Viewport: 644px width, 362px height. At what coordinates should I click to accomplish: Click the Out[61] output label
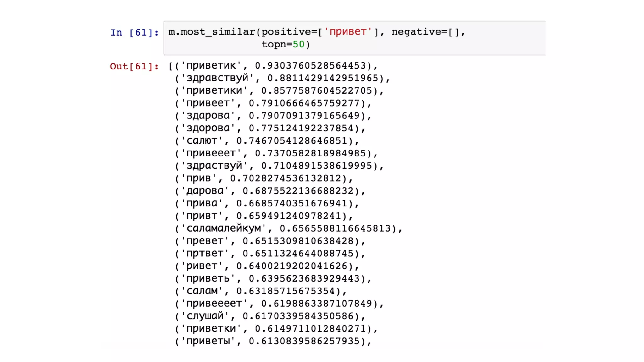(134, 66)
